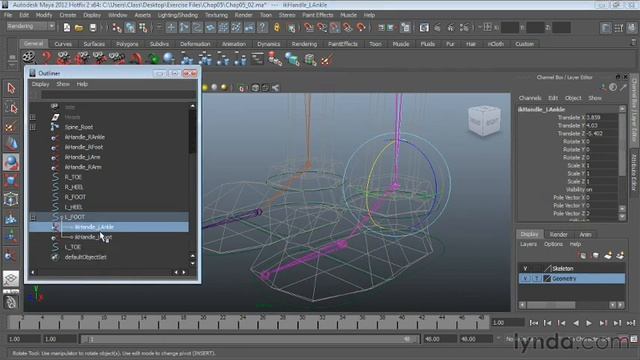Switch to the Polygons shelf tab
Screen dimensions: 640x360
pyautogui.click(x=127, y=44)
